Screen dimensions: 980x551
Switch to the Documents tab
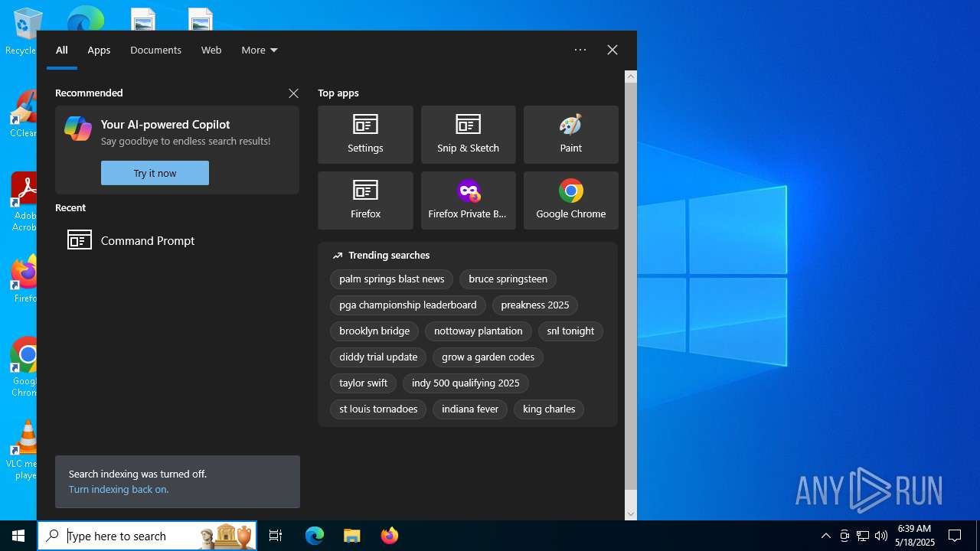coord(155,50)
